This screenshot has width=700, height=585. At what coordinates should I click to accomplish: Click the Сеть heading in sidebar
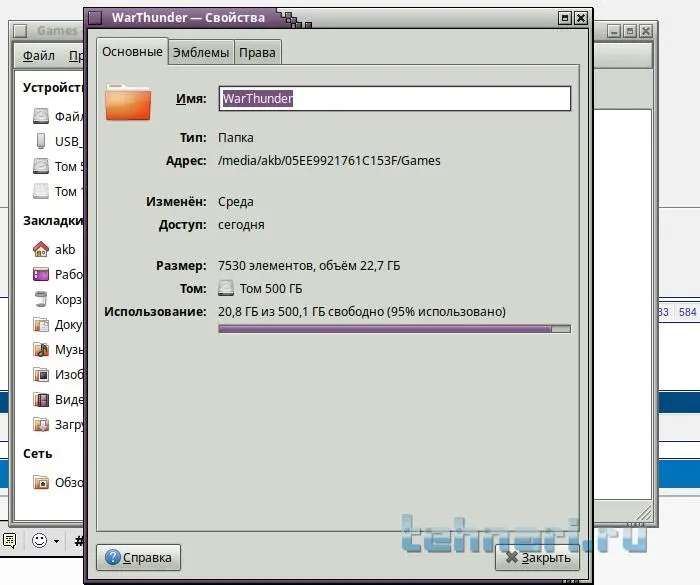tap(38, 454)
